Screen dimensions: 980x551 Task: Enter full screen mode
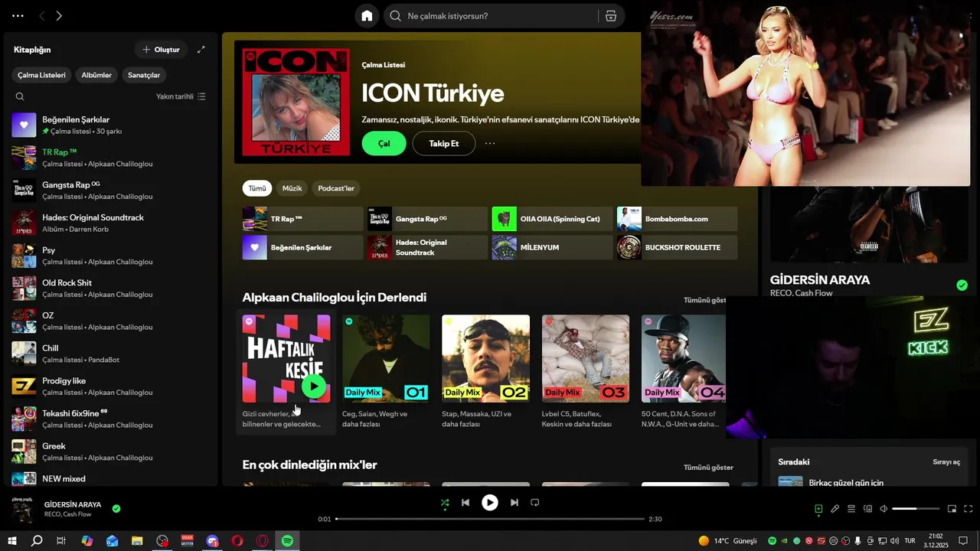pos(969,509)
